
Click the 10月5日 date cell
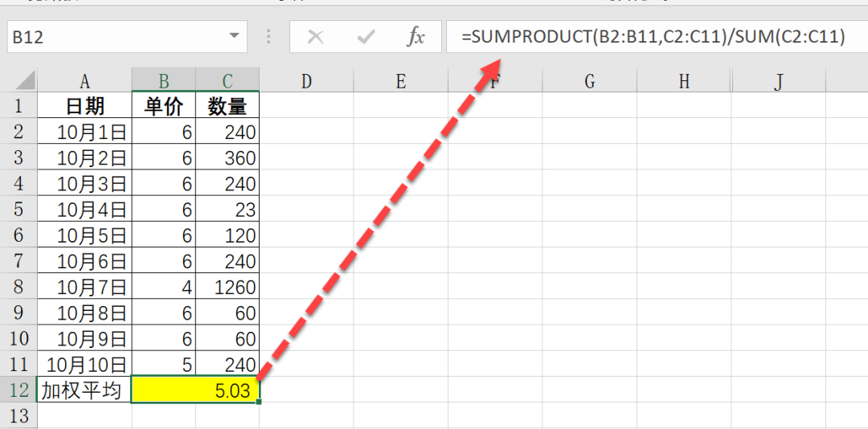[x=84, y=235]
